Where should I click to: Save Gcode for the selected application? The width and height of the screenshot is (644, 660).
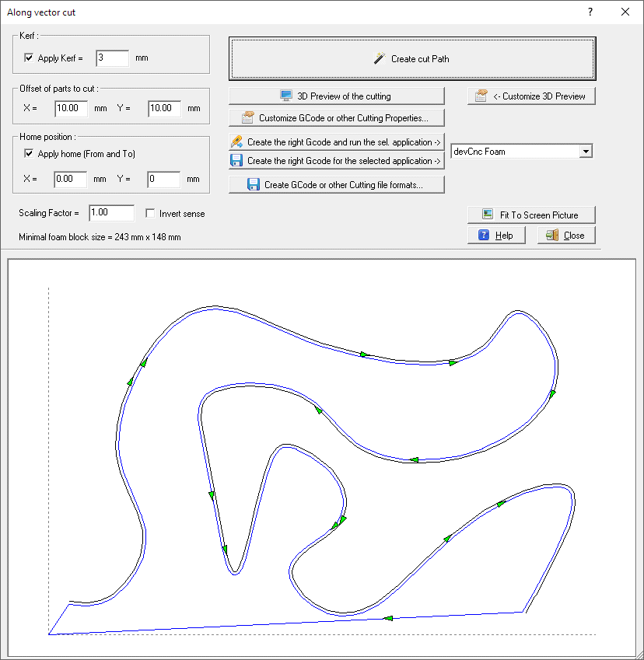(336, 161)
